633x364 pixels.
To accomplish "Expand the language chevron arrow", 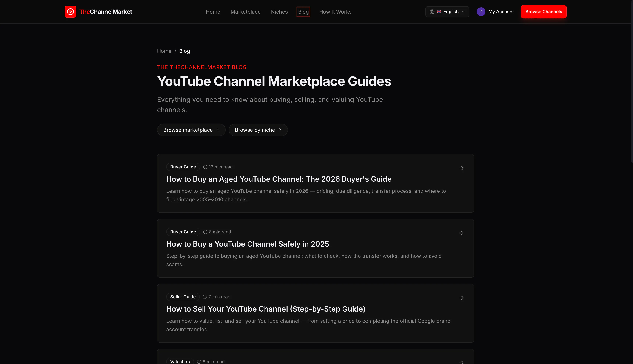I will point(463,12).
